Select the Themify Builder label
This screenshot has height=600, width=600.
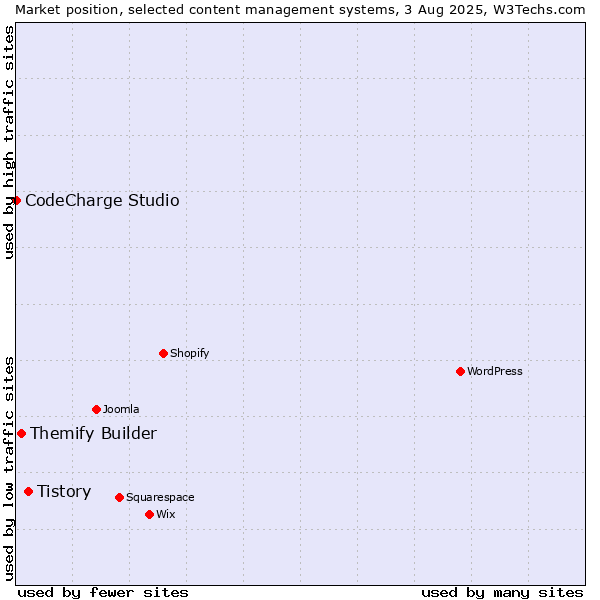[x=93, y=434]
